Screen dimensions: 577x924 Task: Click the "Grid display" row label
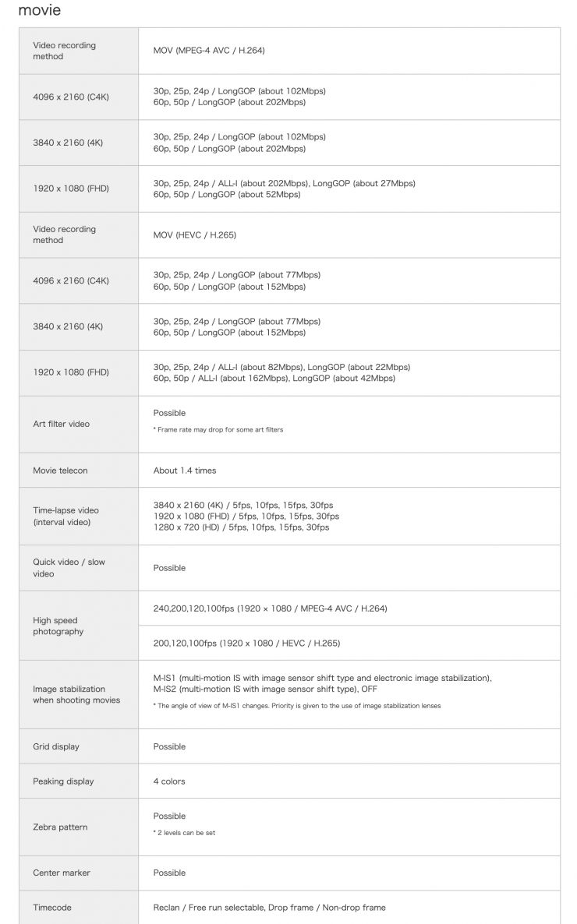pos(56,746)
